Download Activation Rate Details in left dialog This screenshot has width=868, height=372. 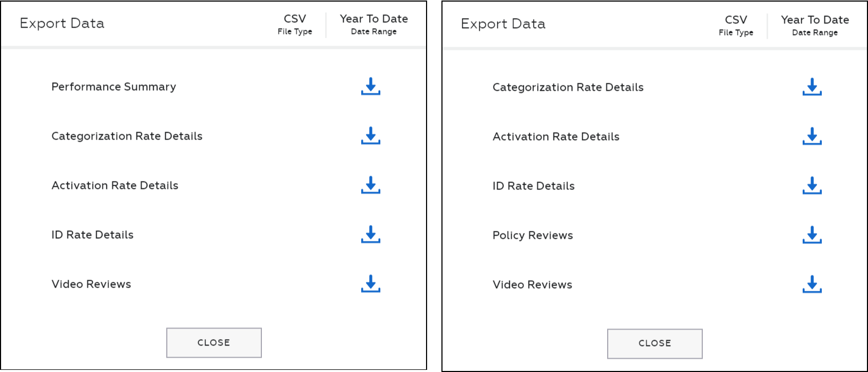point(370,185)
